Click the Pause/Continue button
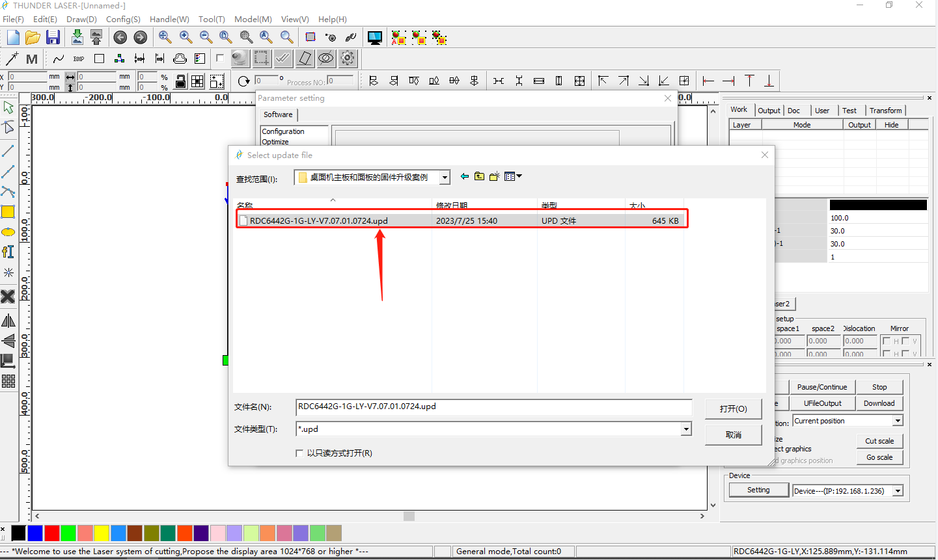The image size is (938, 560). click(x=822, y=387)
